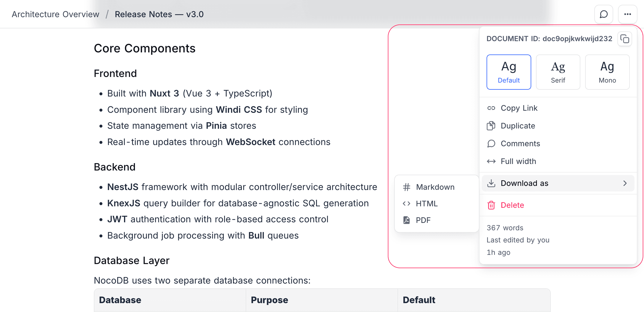
Task: Open the comments speech bubble icon
Action: click(x=603, y=14)
